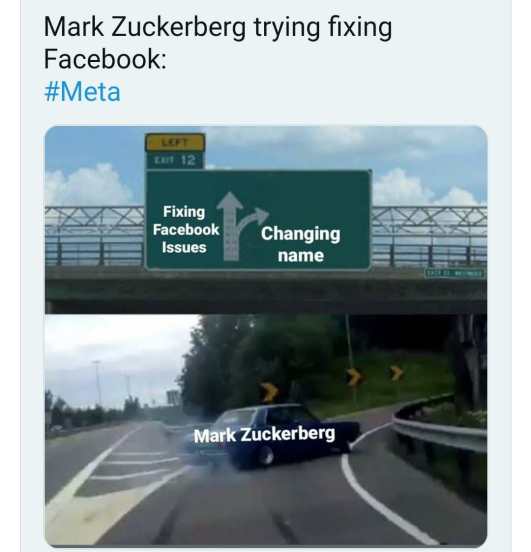Click the small green sign on the overpass right
The width and height of the screenshot is (531, 552).
click(455, 273)
